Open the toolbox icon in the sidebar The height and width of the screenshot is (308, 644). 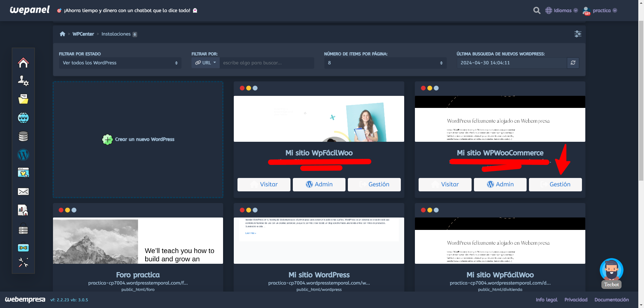[23, 247]
